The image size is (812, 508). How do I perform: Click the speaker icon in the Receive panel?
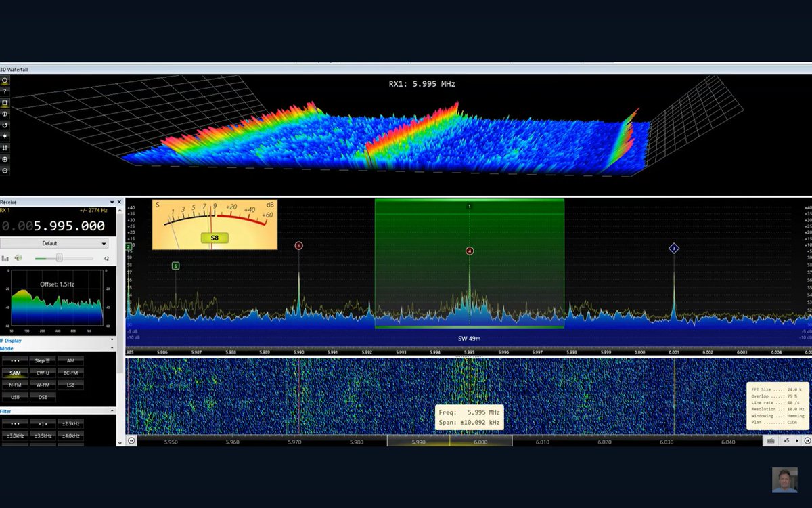(18, 257)
